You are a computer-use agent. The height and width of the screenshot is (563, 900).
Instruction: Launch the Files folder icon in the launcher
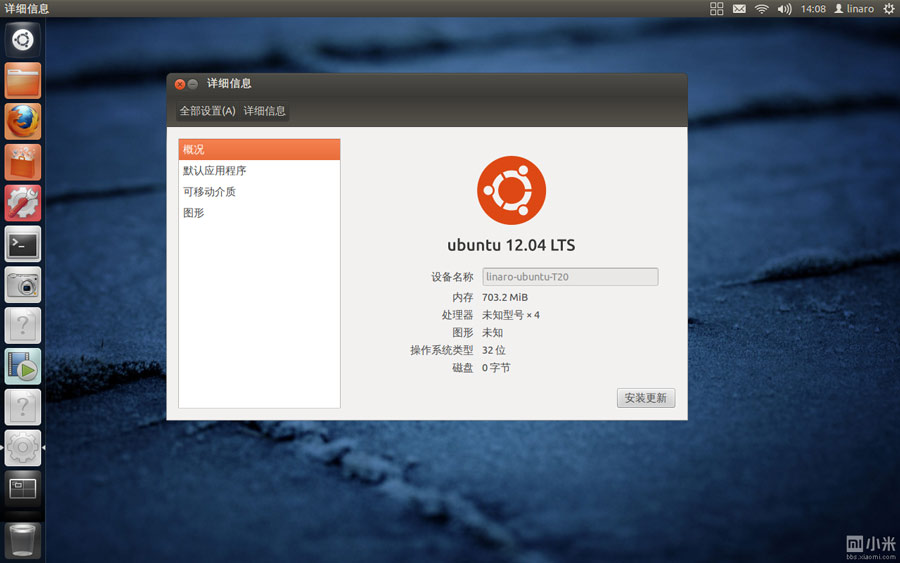(x=22, y=80)
